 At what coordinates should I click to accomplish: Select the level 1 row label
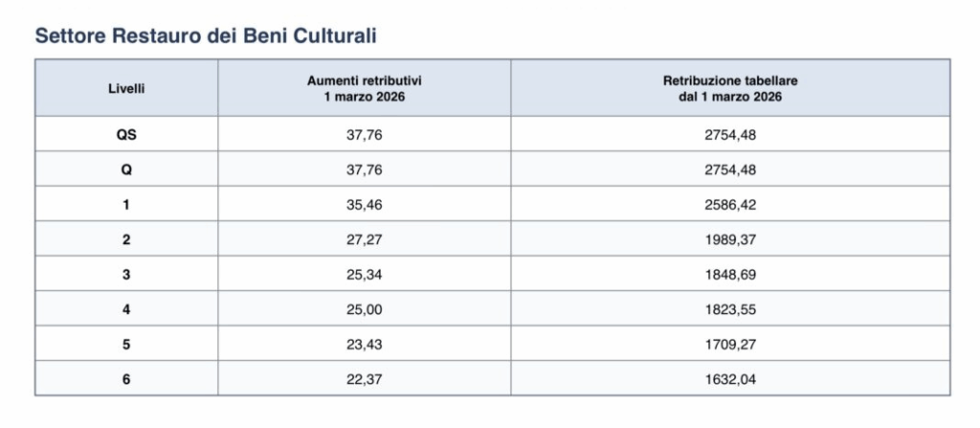point(126,204)
